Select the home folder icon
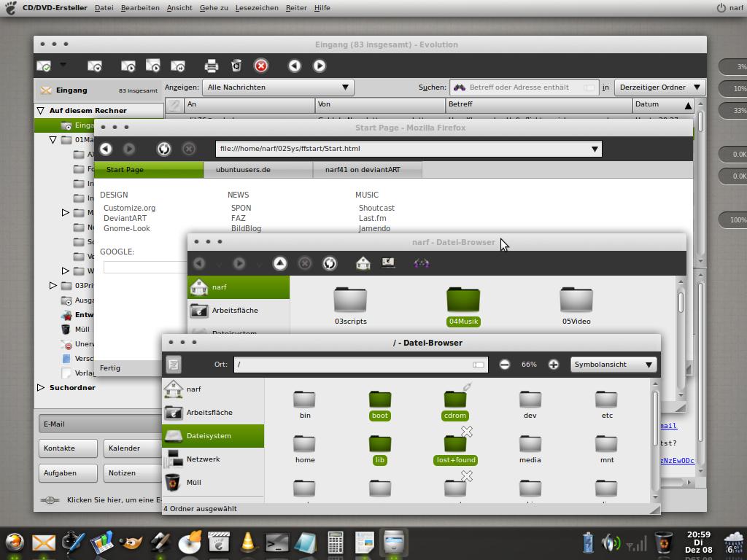Image resolution: width=747 pixels, height=560 pixels. point(304,443)
